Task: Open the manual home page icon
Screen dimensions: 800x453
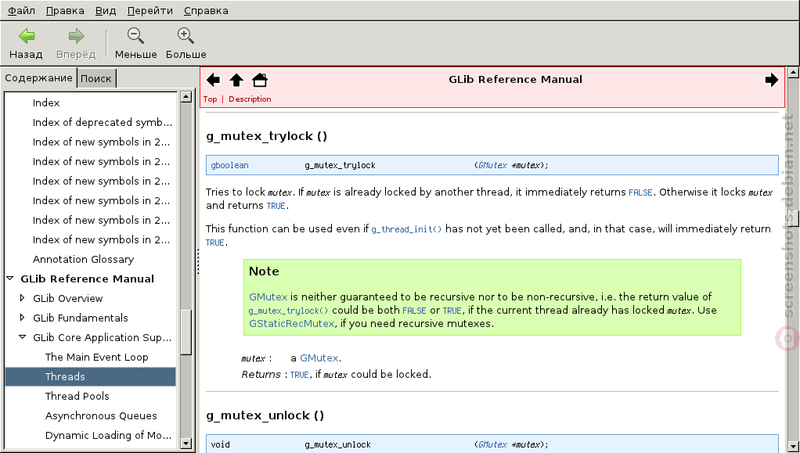Action: (260, 80)
